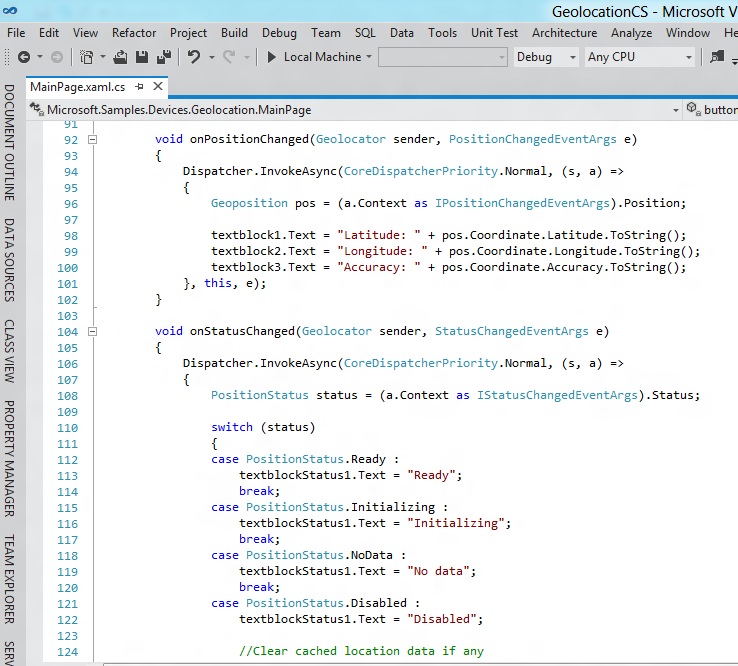The height and width of the screenshot is (666, 738).
Task: Open the File menu
Action: point(16,33)
